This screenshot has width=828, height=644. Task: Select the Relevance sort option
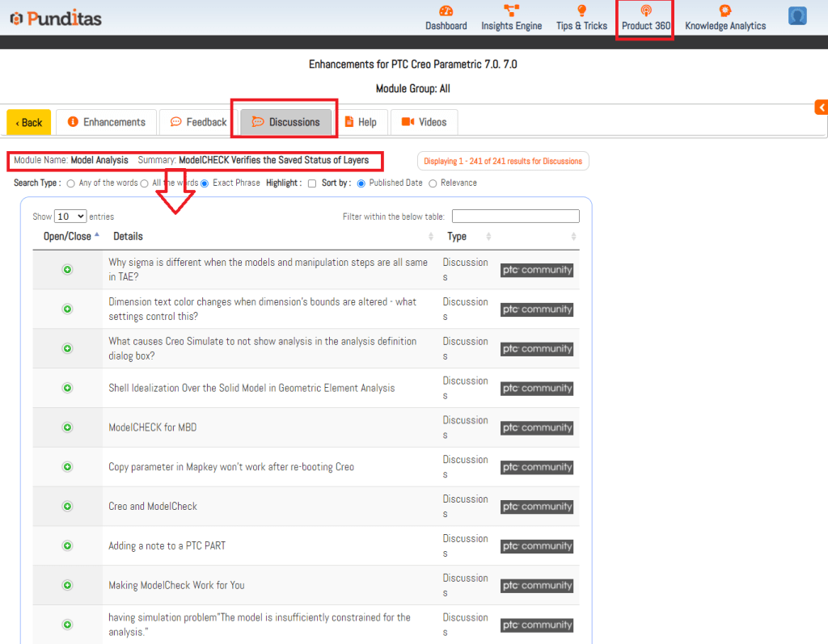pyautogui.click(x=433, y=183)
